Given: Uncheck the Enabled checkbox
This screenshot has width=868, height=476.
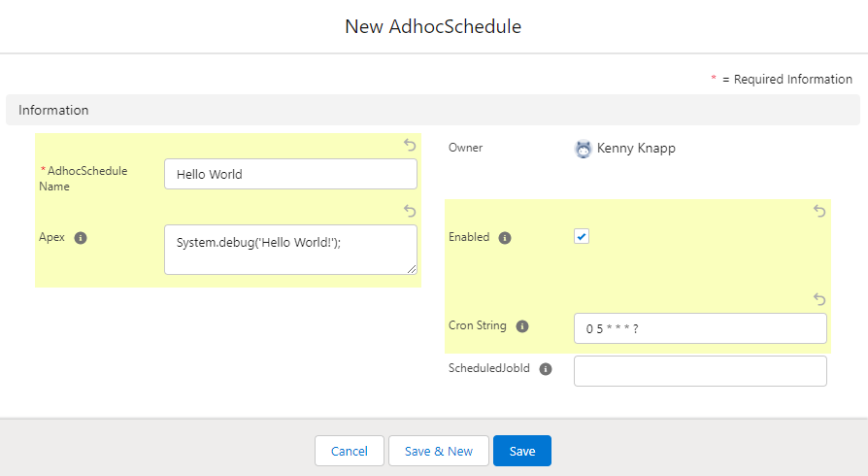Looking at the screenshot, I should point(582,237).
